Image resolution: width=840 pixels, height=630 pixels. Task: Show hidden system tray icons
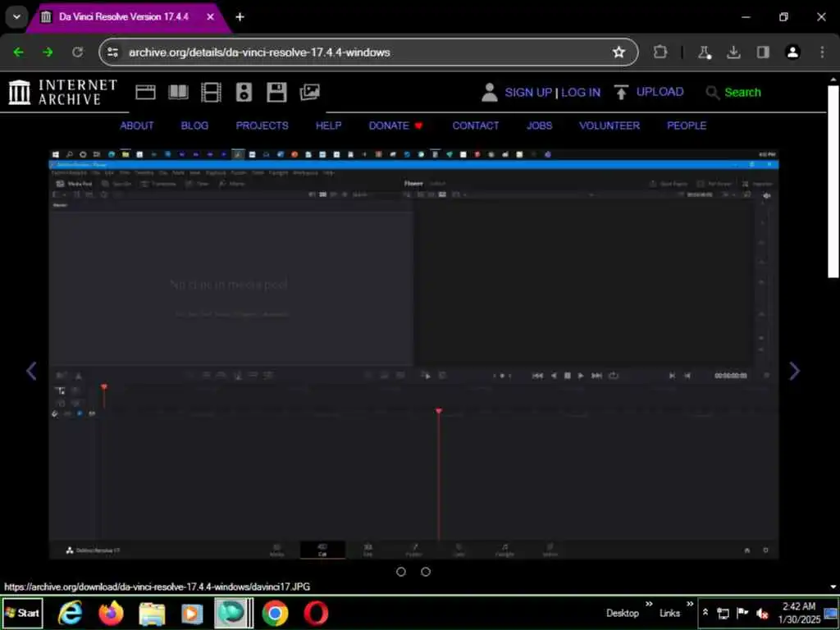tap(705, 612)
